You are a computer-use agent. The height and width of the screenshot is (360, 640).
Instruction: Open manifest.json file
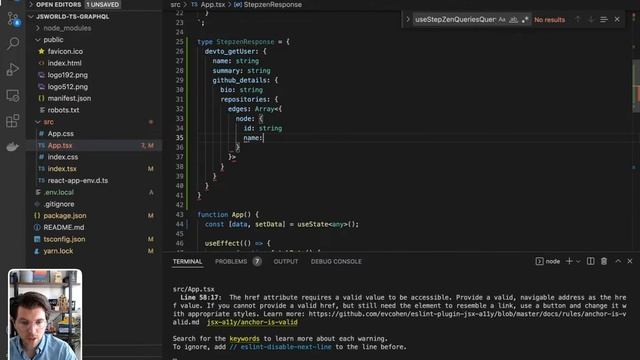click(x=69, y=98)
